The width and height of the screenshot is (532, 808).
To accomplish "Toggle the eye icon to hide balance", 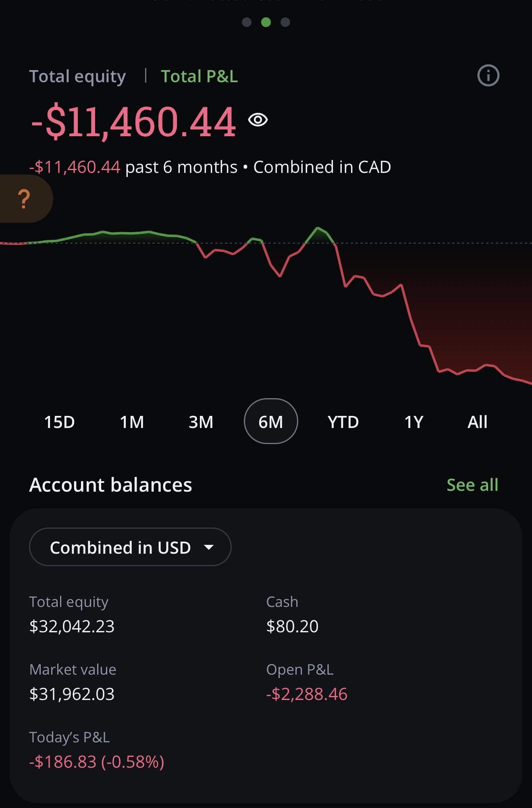I will [258, 120].
